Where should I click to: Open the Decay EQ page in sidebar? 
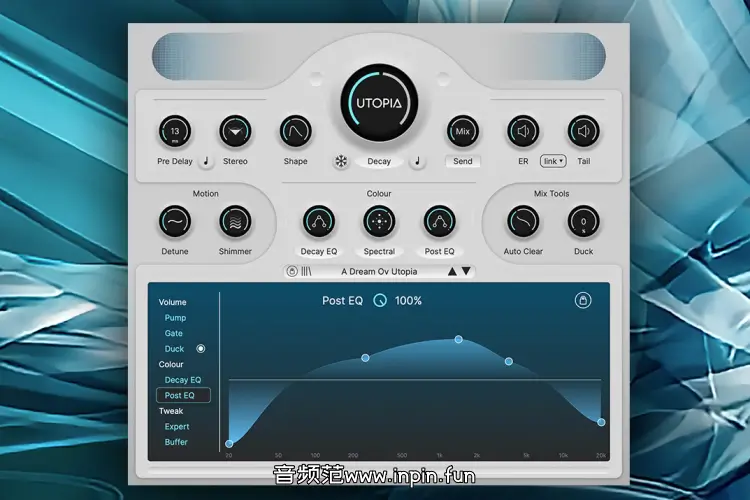click(183, 380)
